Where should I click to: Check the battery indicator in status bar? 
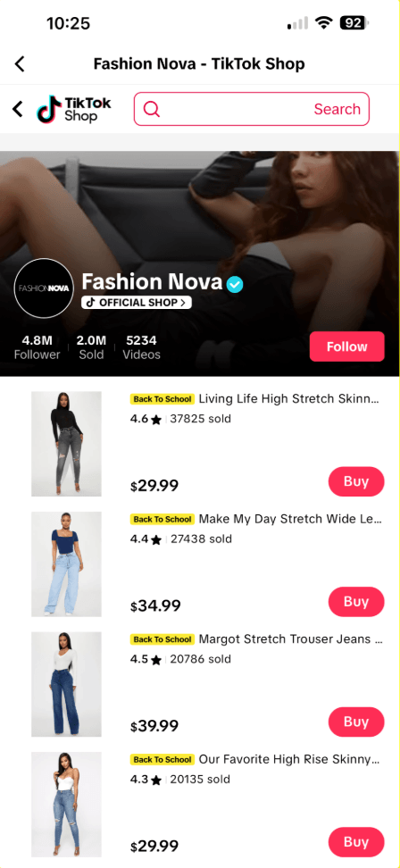coord(354,23)
